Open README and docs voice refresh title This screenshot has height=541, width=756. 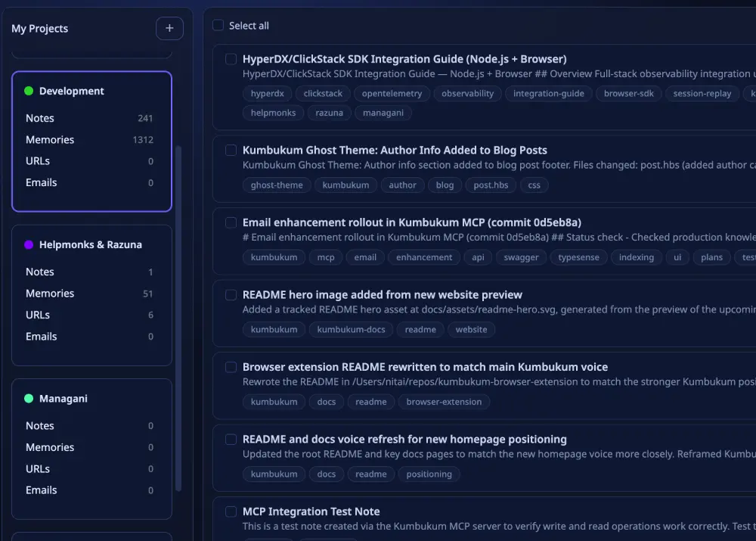coord(404,439)
